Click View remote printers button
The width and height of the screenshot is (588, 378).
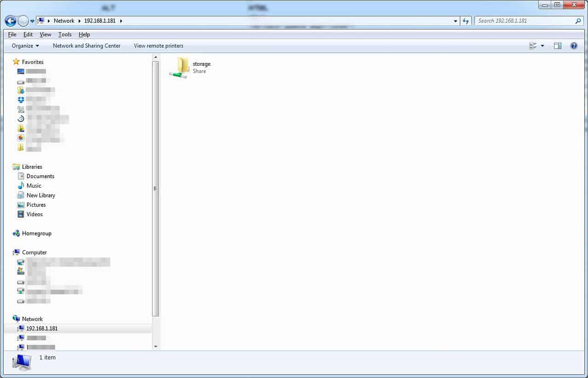[x=158, y=46]
